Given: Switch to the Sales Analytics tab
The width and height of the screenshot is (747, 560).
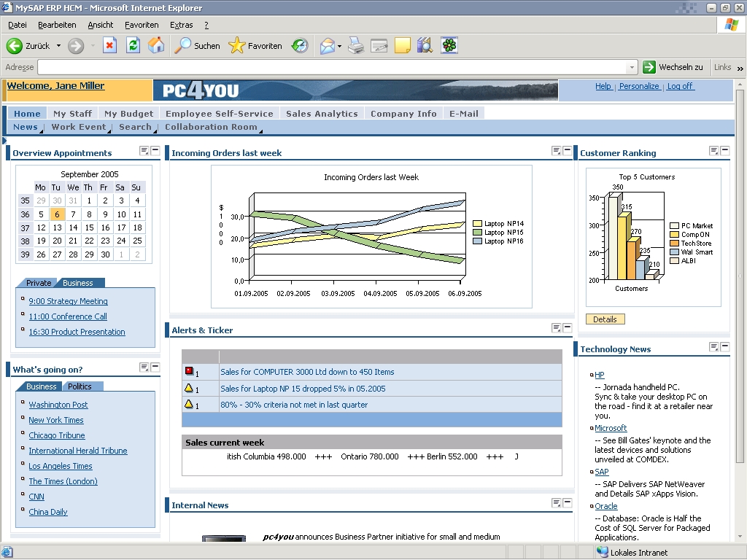Looking at the screenshot, I should click(x=322, y=113).
